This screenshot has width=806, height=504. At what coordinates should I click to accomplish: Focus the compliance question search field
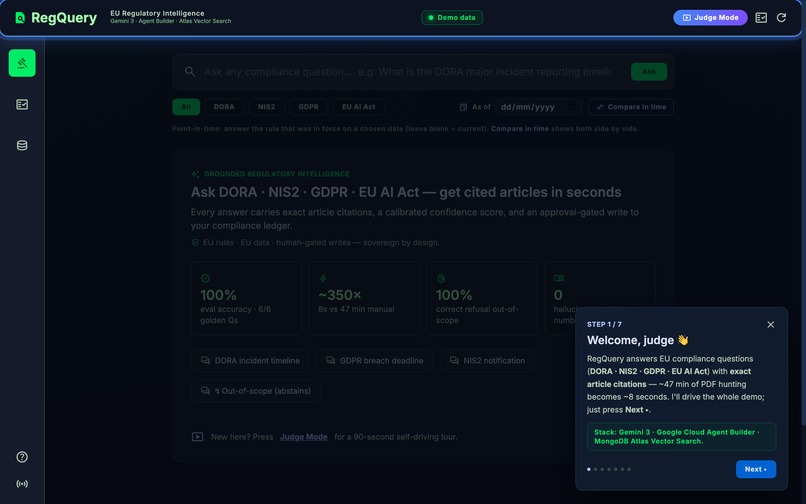point(407,71)
